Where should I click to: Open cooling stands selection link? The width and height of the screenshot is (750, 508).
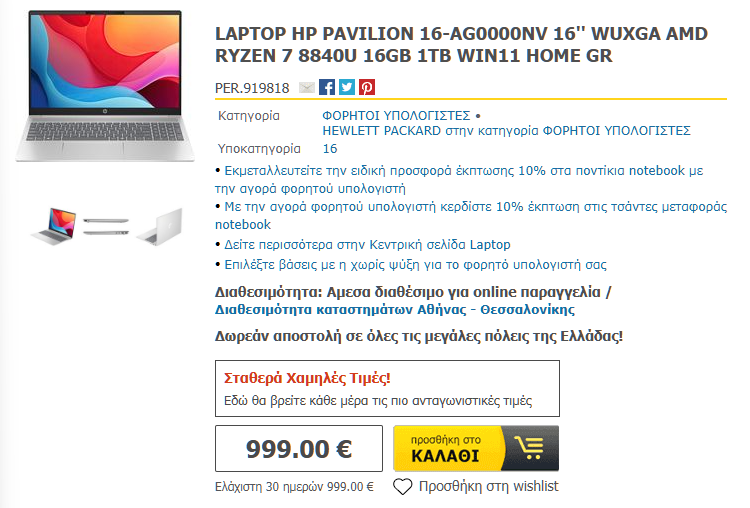tap(415, 265)
